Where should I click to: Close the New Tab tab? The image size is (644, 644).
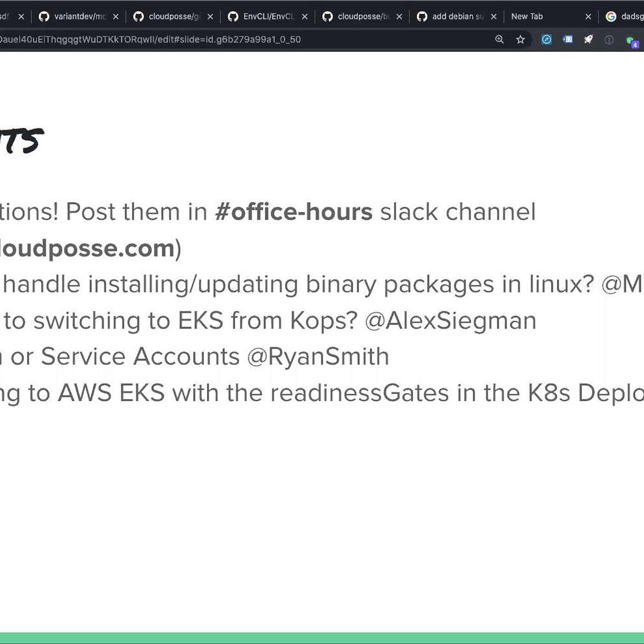point(588,17)
